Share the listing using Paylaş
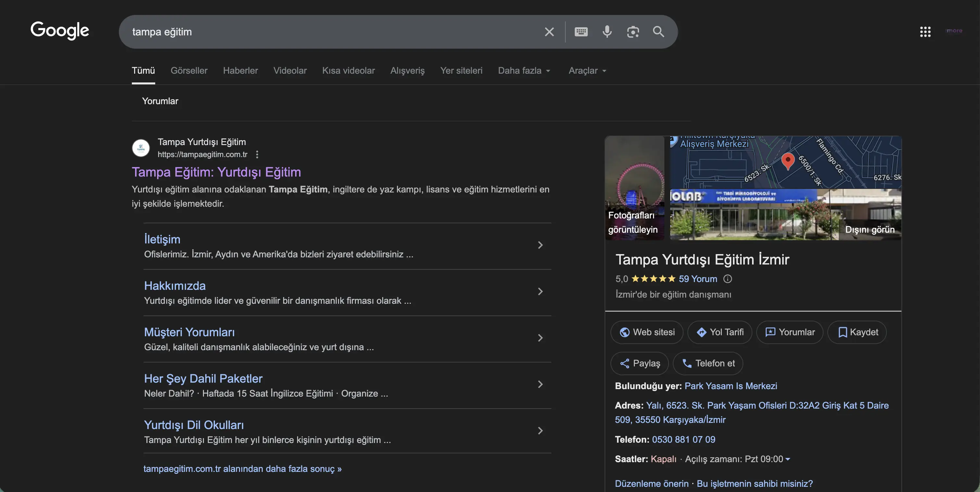This screenshot has width=980, height=492. click(639, 363)
